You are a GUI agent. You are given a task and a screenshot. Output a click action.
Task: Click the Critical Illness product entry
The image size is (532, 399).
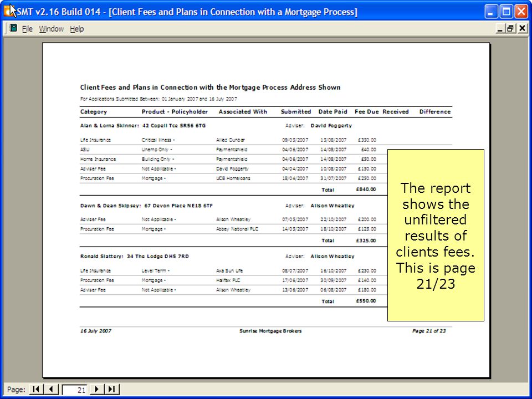point(158,140)
